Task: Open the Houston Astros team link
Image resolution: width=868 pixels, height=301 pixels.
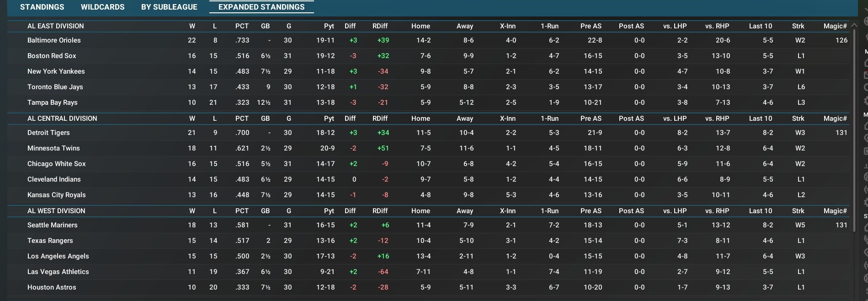Action: pos(52,287)
